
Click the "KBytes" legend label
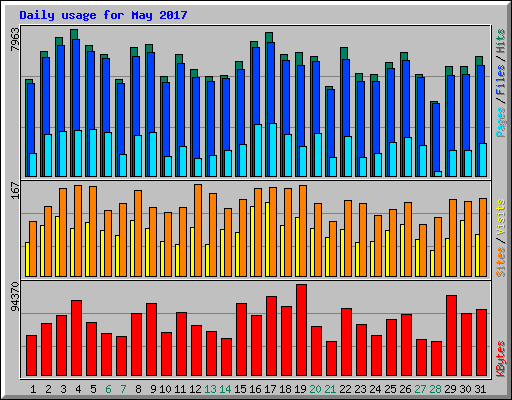[500, 359]
